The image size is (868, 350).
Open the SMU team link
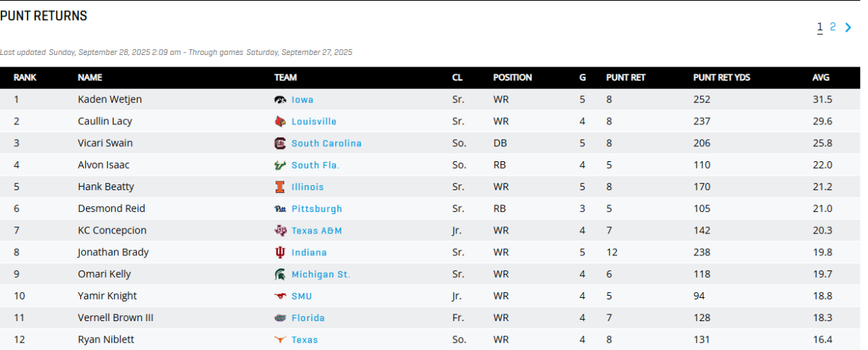tap(302, 296)
